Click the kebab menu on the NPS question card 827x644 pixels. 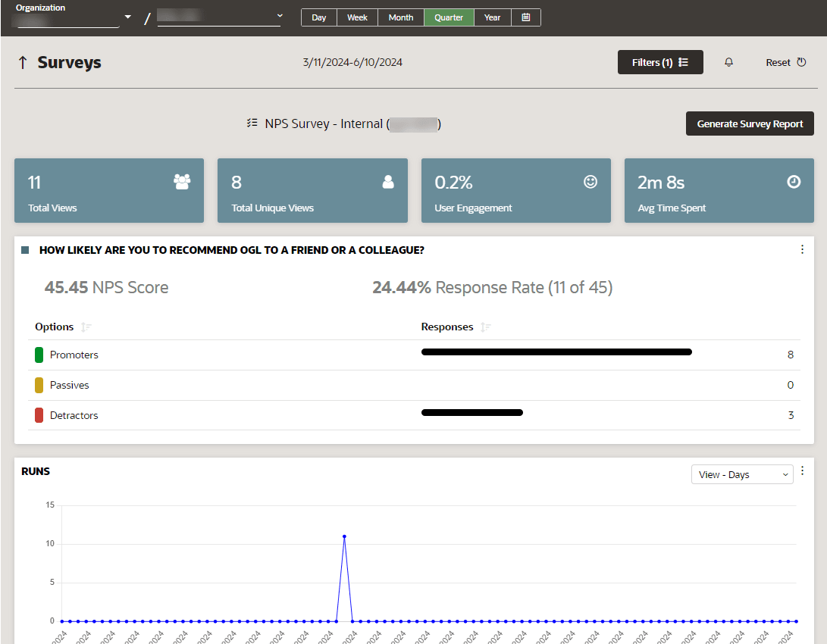point(802,249)
